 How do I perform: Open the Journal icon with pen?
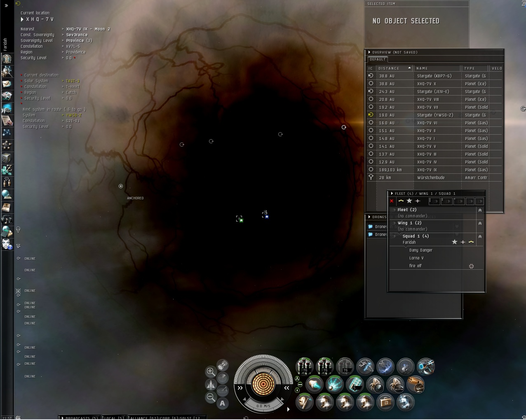pyautogui.click(x=7, y=121)
